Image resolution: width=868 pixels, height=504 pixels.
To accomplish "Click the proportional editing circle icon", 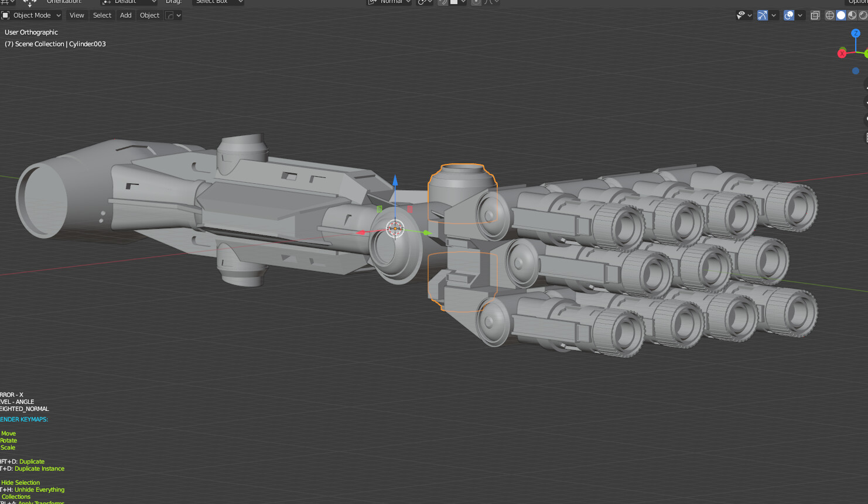I will coord(476,2).
